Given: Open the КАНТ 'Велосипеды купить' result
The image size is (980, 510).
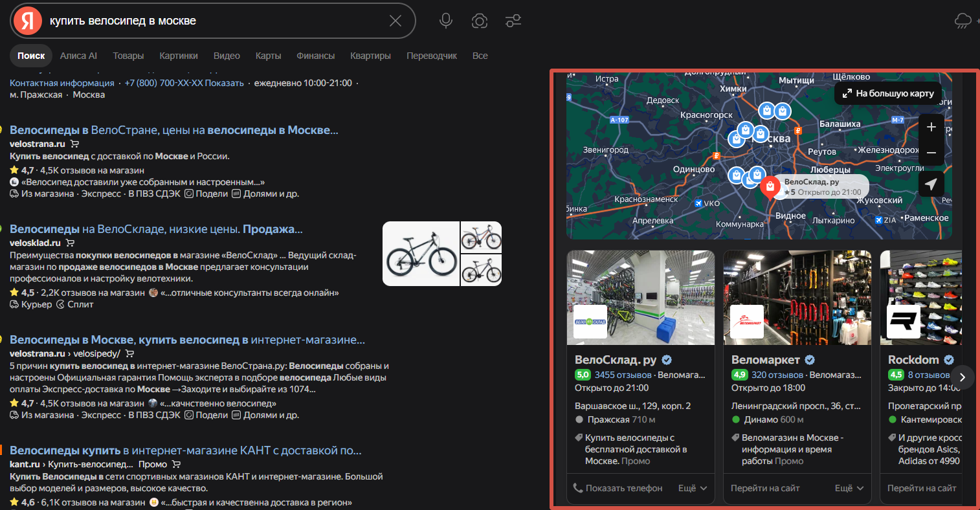Looking at the screenshot, I should point(186,450).
